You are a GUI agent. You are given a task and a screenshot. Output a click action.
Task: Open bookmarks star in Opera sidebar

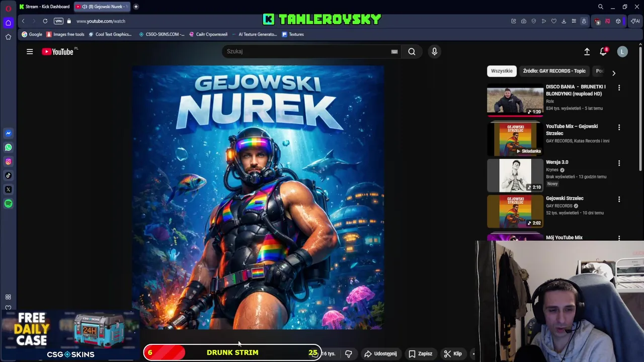tap(8, 37)
